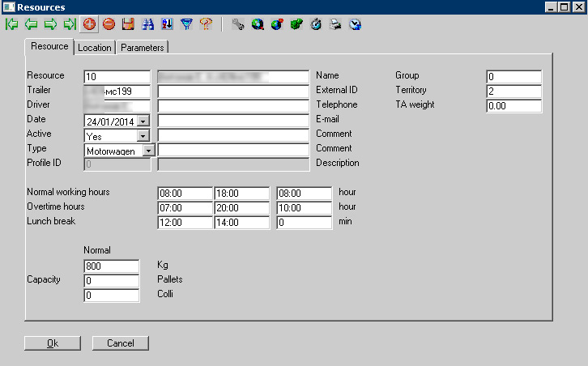
Task: Click overtime duration field 10:00
Action: pyautogui.click(x=305, y=208)
